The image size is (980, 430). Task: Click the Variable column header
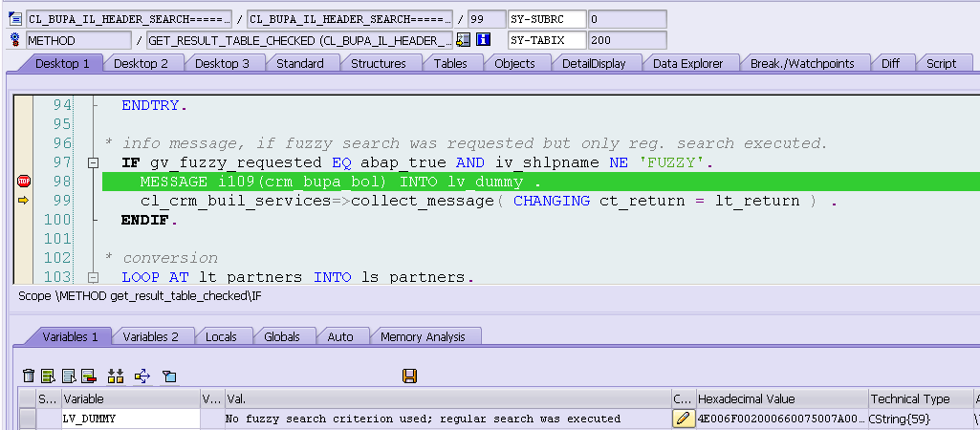pyautogui.click(x=130, y=398)
